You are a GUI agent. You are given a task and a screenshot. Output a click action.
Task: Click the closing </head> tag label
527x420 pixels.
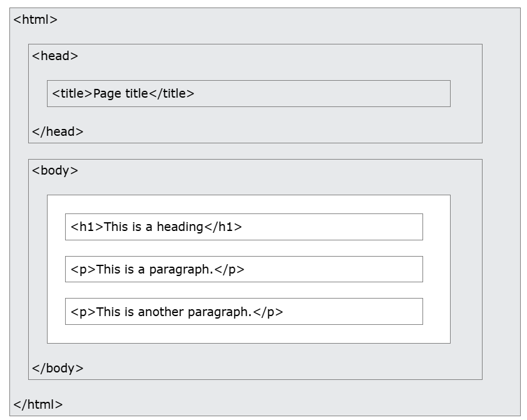(x=57, y=131)
